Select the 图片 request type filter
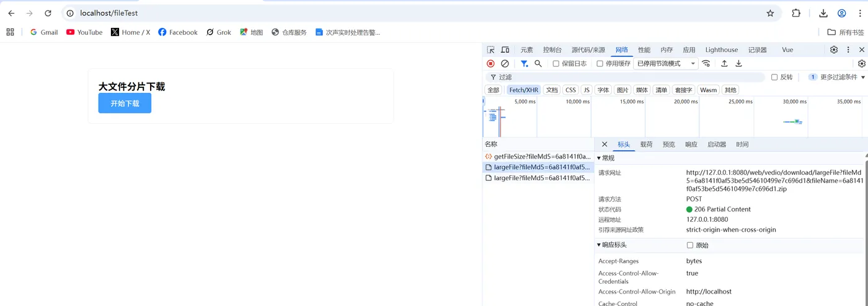This screenshot has height=306, width=868. click(x=622, y=90)
